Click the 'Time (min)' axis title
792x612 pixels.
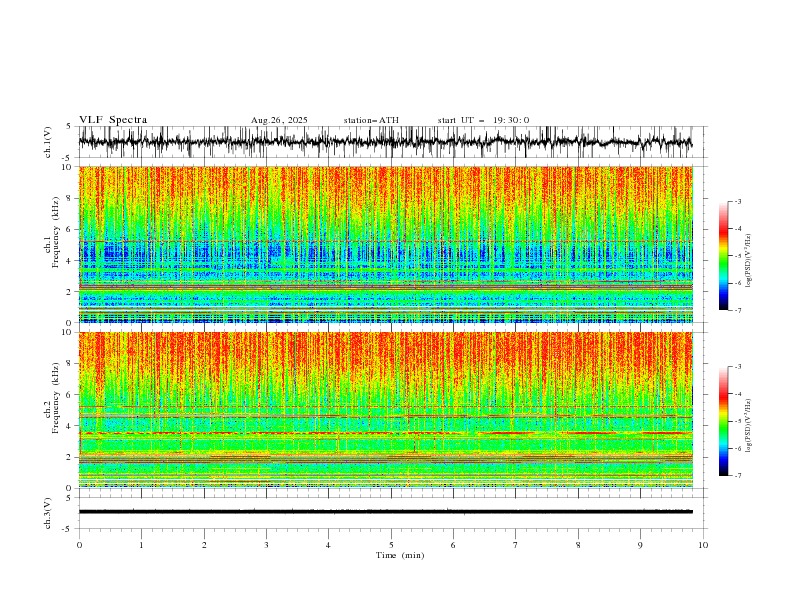click(400, 555)
